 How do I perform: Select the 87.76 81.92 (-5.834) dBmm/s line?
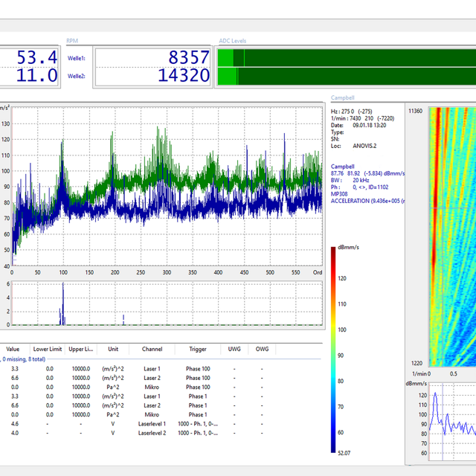pos(367,173)
